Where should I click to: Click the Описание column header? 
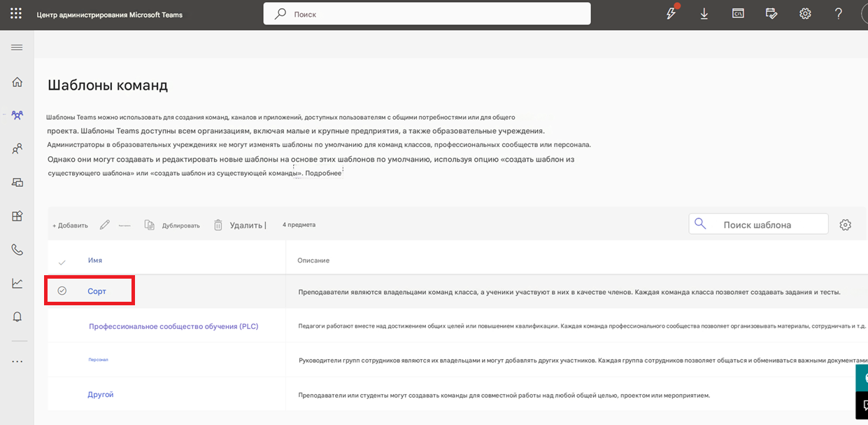[x=313, y=260]
